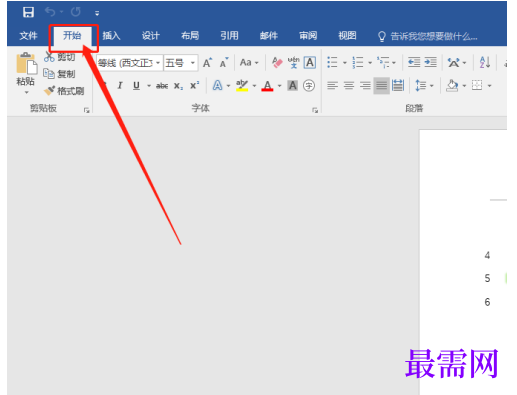The width and height of the screenshot is (517, 395).
Task: Switch to the 插入 (Insert) tab
Action: point(111,35)
